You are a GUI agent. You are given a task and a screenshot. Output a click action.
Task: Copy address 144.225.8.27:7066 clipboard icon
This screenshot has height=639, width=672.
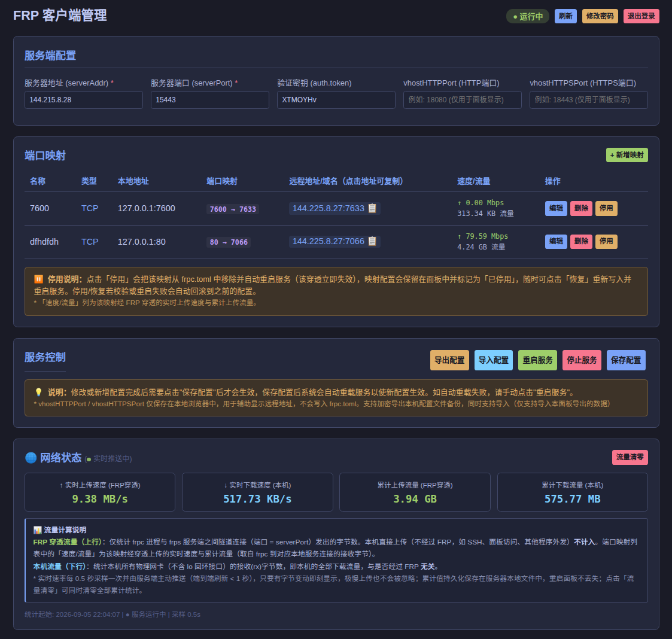pos(372,241)
